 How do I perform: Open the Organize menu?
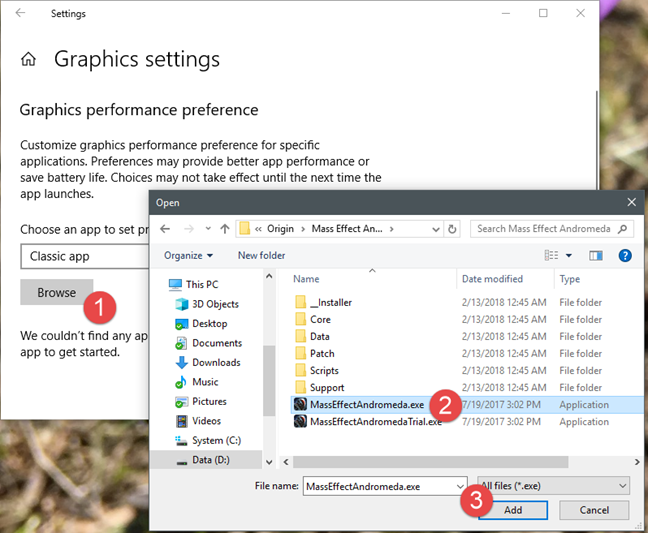188,255
